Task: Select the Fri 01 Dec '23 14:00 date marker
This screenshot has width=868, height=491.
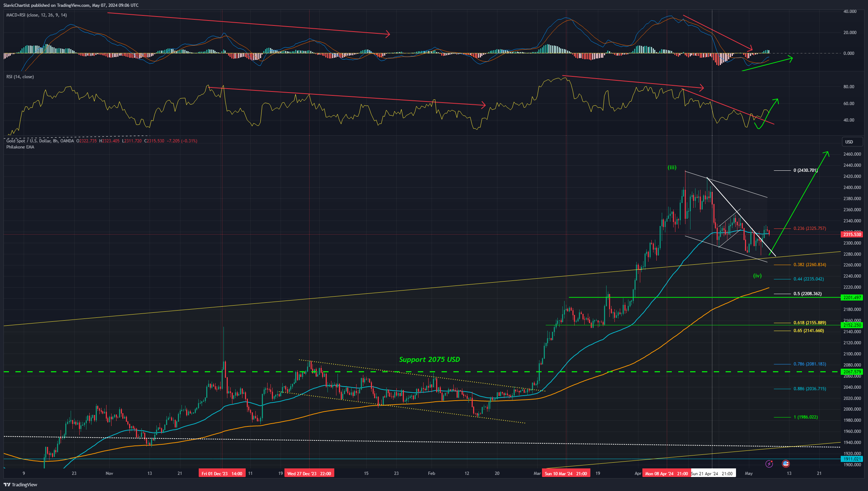Action: 222,473
